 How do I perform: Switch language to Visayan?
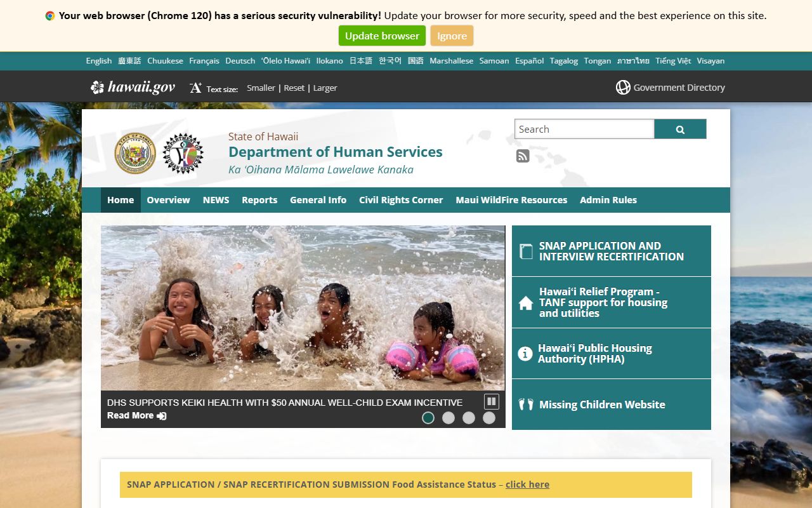click(x=710, y=61)
